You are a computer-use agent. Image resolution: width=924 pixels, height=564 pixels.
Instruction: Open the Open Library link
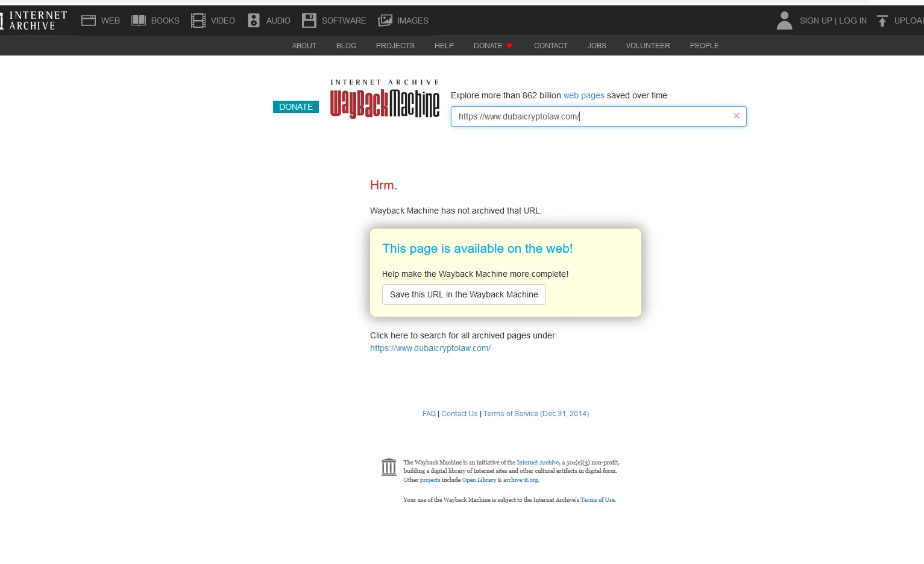pos(479,480)
